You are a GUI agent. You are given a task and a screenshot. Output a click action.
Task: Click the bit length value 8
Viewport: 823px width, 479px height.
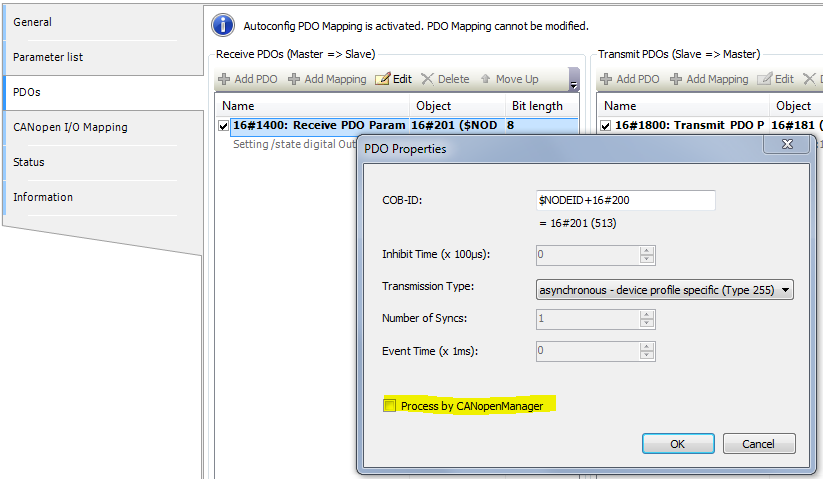[x=510, y=125]
